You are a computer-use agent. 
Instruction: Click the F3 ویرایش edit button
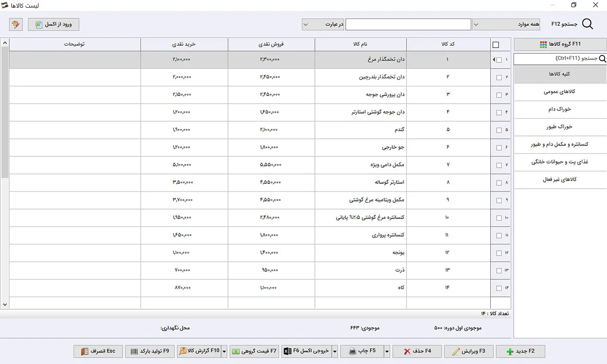pyautogui.click(x=469, y=351)
